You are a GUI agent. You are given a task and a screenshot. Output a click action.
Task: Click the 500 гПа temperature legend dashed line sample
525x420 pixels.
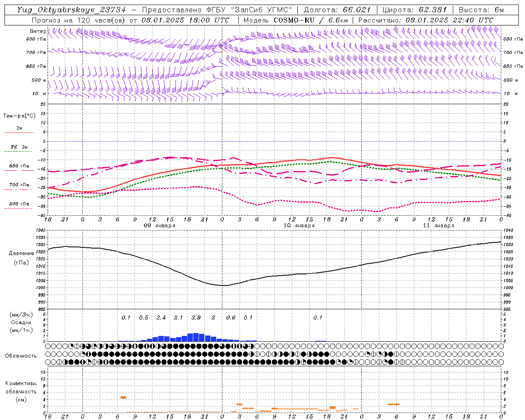[19, 208]
